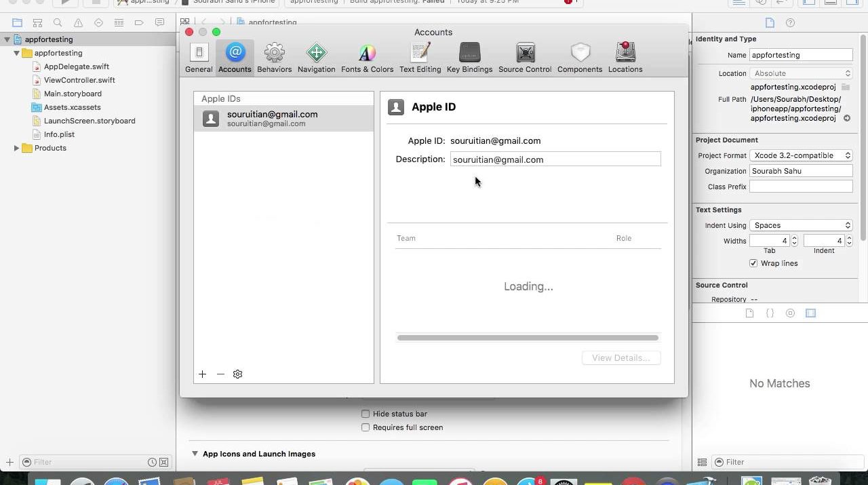Open Key Bindings preferences

469,58
